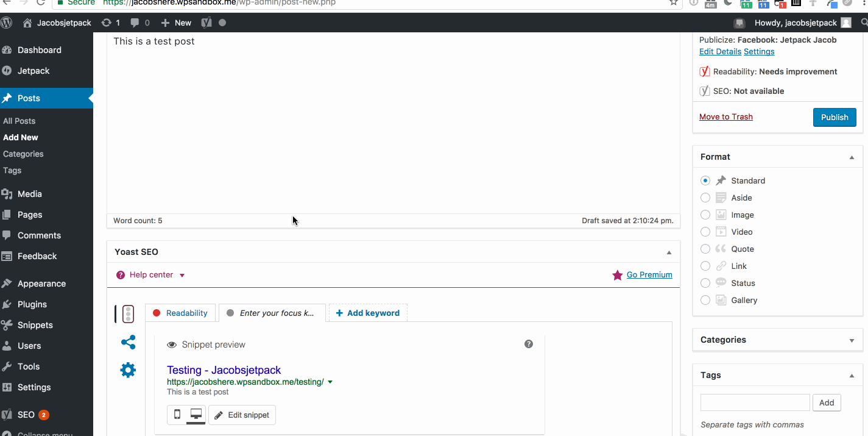
Task: Open Pages sidebar menu
Action: point(30,215)
